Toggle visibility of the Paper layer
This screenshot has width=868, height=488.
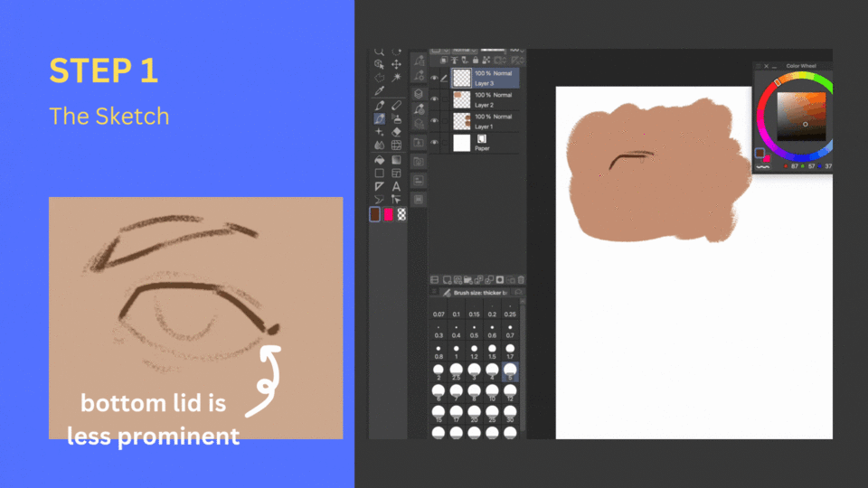(435, 143)
